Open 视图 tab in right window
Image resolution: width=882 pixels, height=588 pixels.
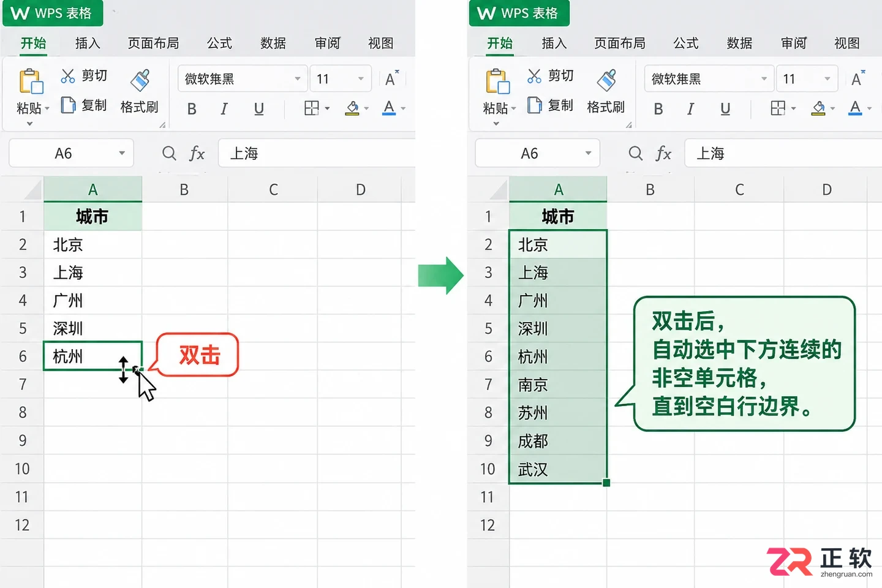click(847, 43)
